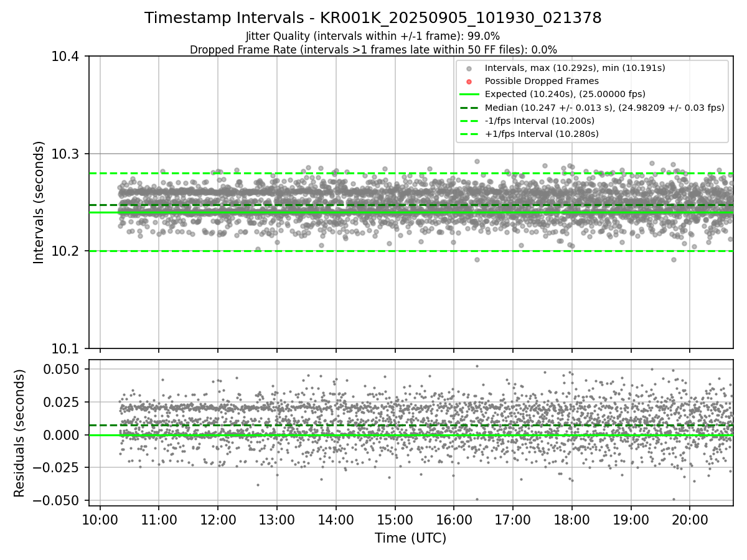Screen dimensions: 747x560
Task: Click the gray dot marker for Intervals legend
Action: (x=469, y=68)
